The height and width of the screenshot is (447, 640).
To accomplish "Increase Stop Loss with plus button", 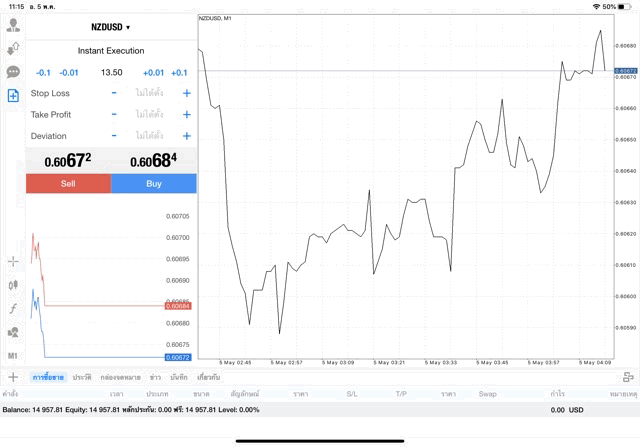I will click(186, 93).
